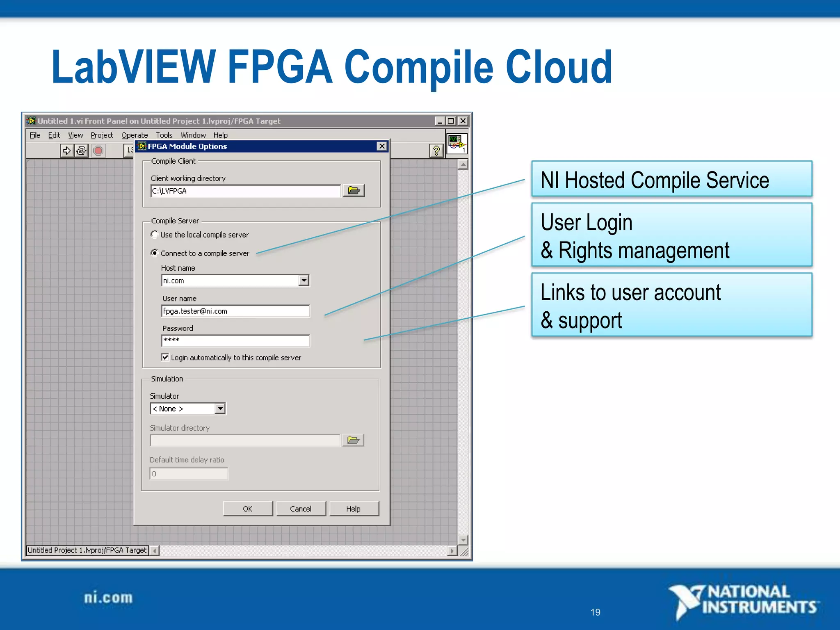Click the Run Continuously toolbar icon
This screenshot has height=630, width=840.
(81, 151)
